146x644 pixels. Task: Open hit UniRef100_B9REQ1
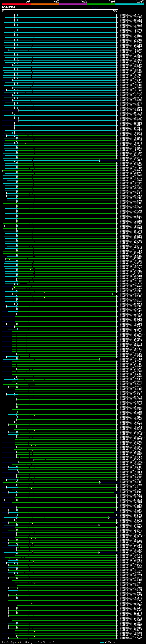pyautogui.click(x=131, y=17)
